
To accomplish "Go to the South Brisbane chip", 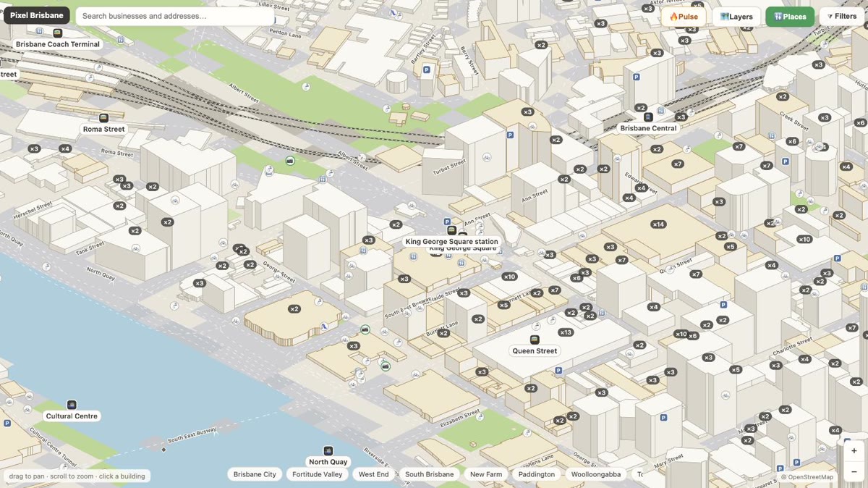I will point(430,474).
